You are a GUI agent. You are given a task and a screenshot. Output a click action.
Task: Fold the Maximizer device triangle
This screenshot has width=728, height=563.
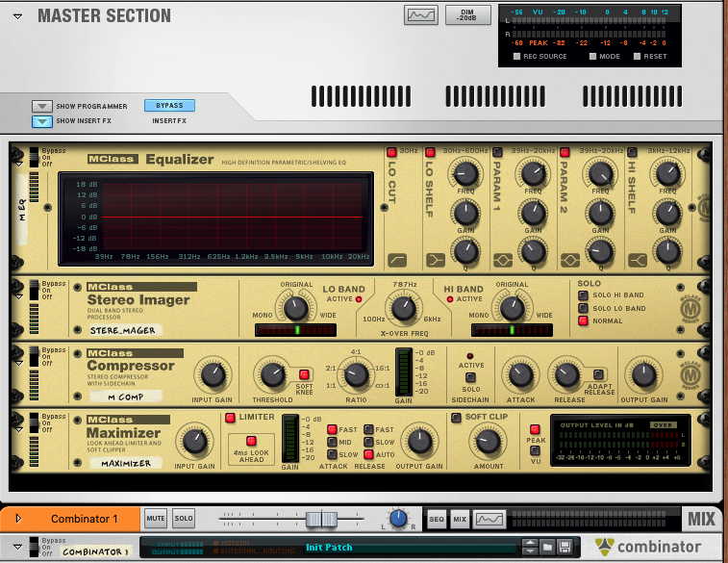(19, 429)
